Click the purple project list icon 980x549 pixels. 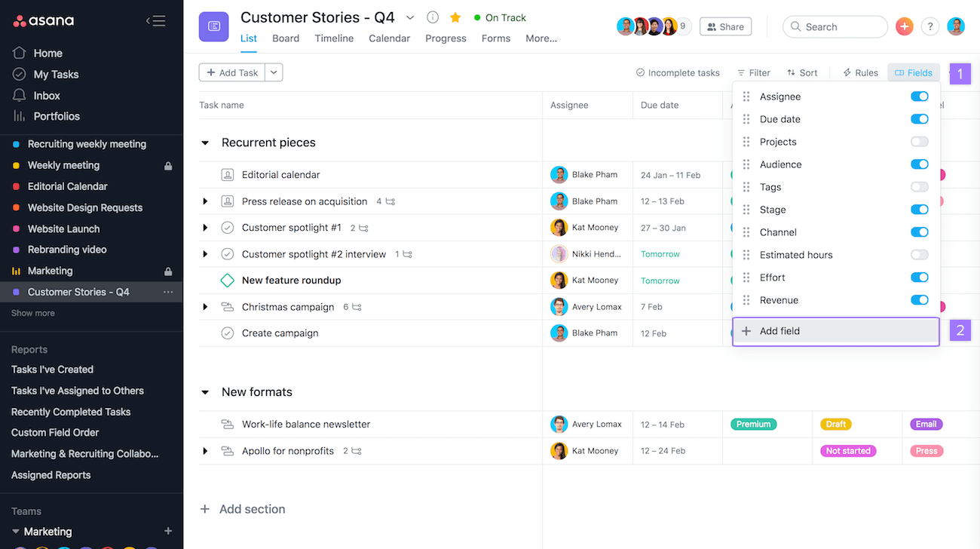click(214, 26)
